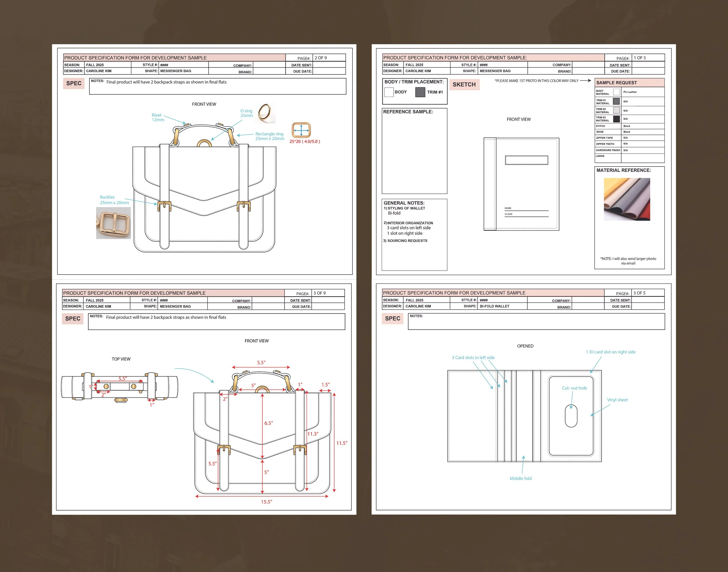This screenshot has height=572, width=728.
Task: Click the rectangle ring image with blue arrows
Action: click(301, 130)
